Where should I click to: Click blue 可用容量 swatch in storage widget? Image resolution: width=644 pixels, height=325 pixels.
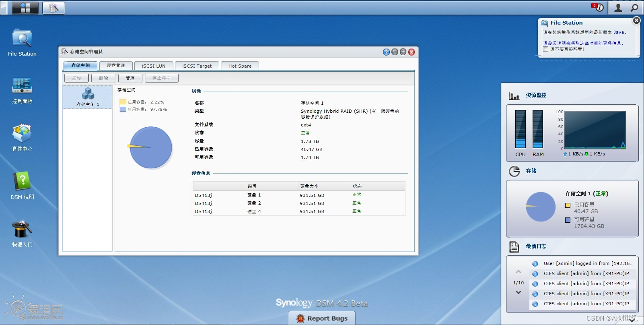click(568, 220)
